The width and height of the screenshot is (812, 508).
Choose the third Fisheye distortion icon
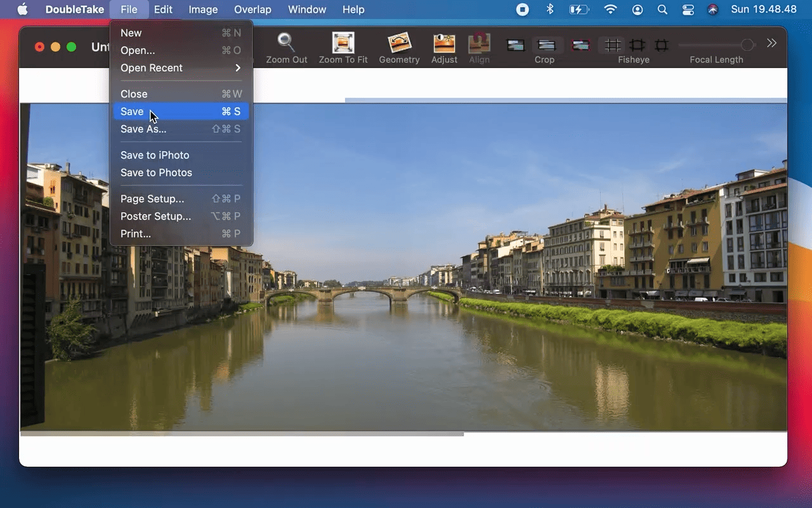tap(662, 45)
